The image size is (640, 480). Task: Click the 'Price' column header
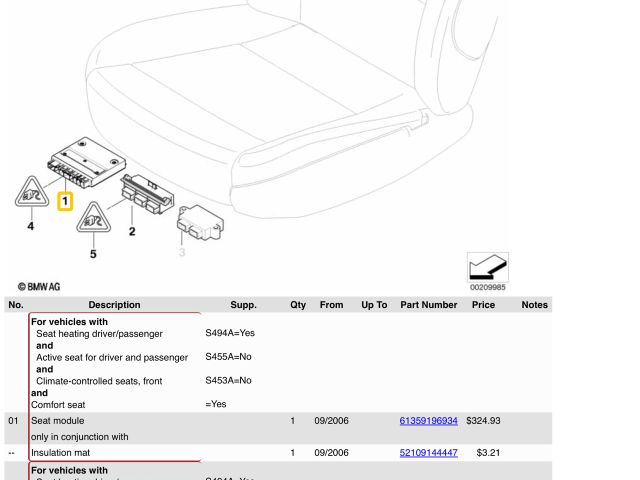point(483,305)
